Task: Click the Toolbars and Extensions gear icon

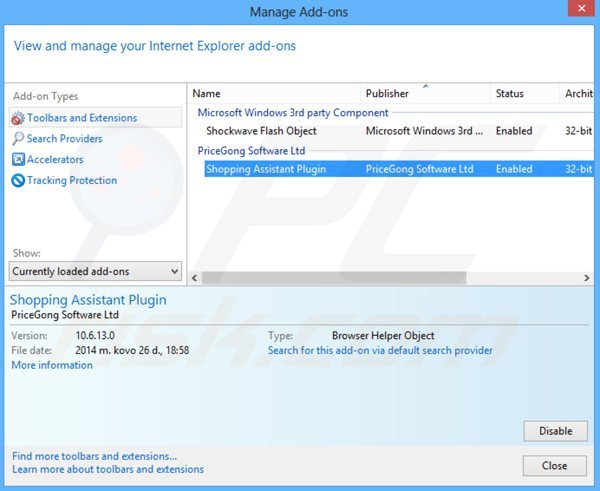Action: click(18, 118)
